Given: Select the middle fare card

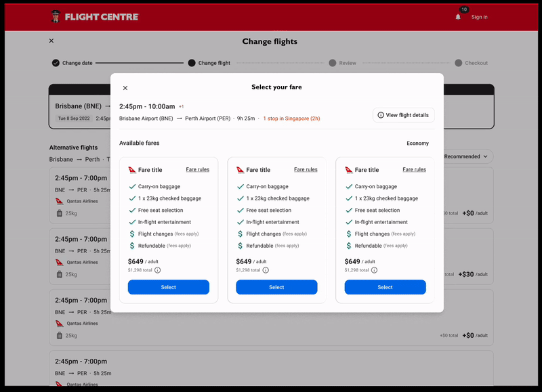Looking at the screenshot, I should [276, 287].
